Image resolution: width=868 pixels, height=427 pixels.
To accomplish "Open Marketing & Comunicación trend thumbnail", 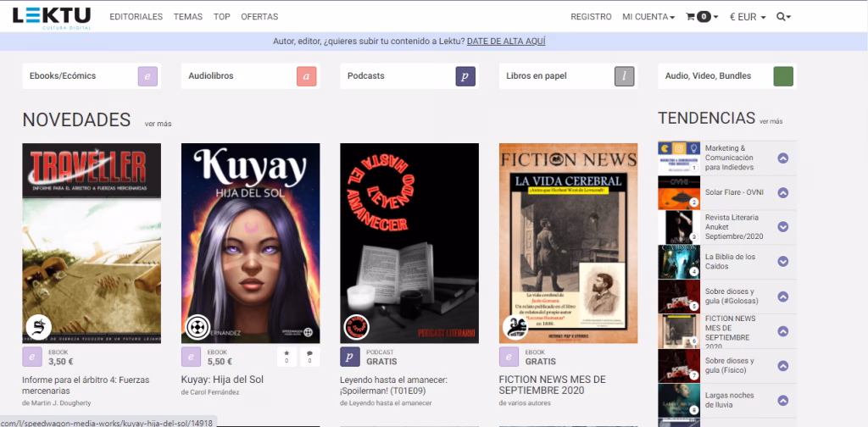I will [x=679, y=158].
